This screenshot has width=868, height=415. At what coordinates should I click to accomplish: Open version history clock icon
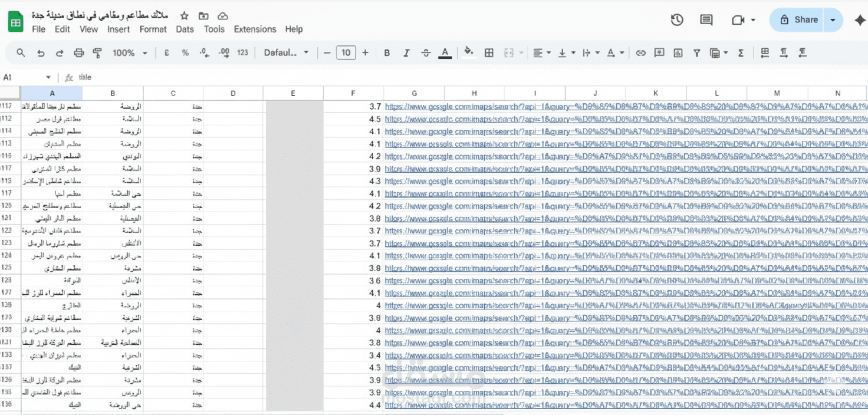[677, 20]
